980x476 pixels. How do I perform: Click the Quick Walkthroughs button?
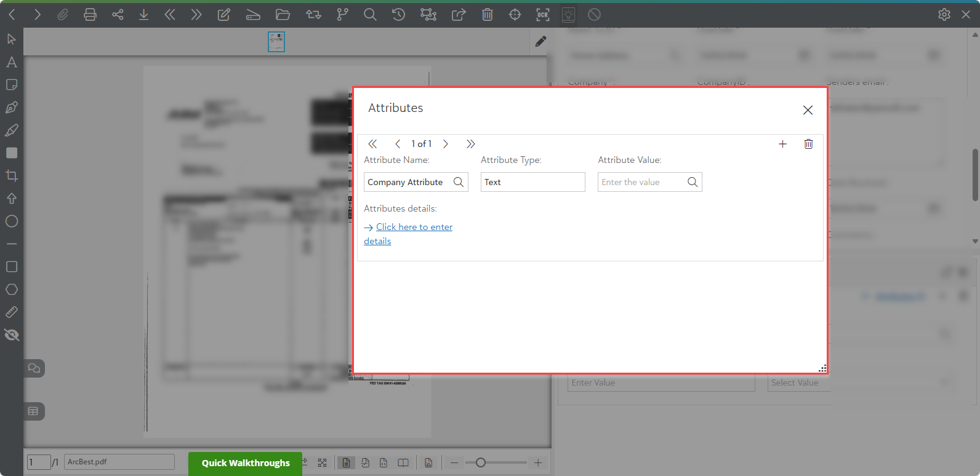tap(246, 463)
